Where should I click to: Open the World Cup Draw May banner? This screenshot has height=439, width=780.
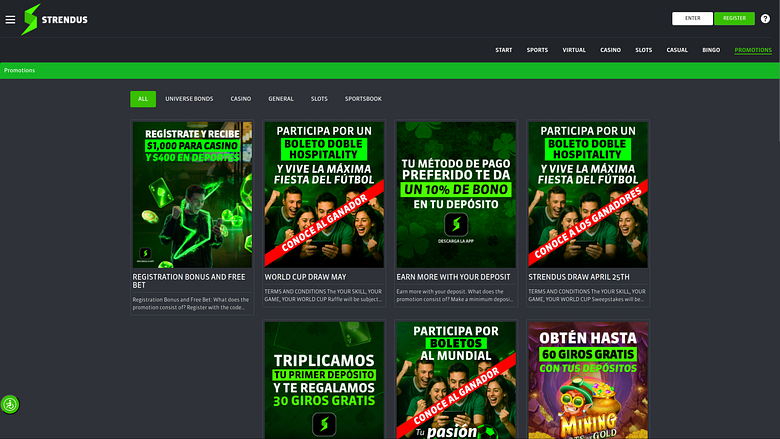pos(324,195)
